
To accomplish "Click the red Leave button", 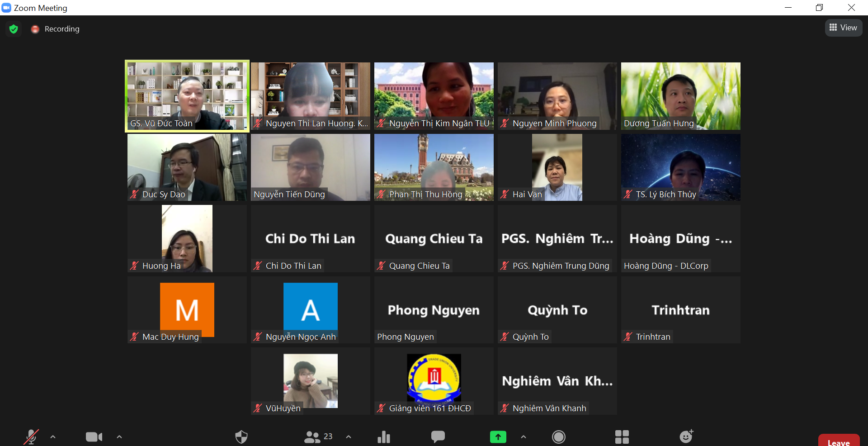I will click(x=839, y=441).
